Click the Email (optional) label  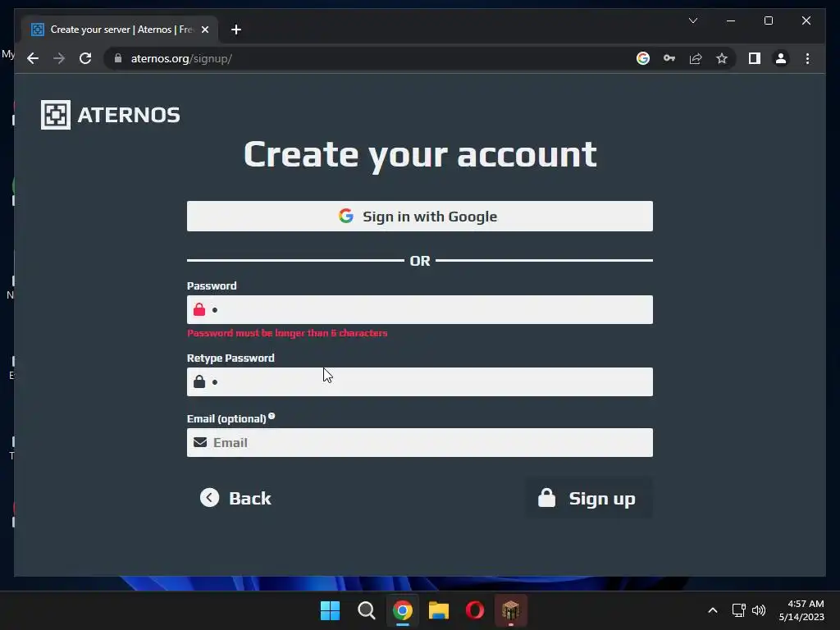click(x=226, y=418)
